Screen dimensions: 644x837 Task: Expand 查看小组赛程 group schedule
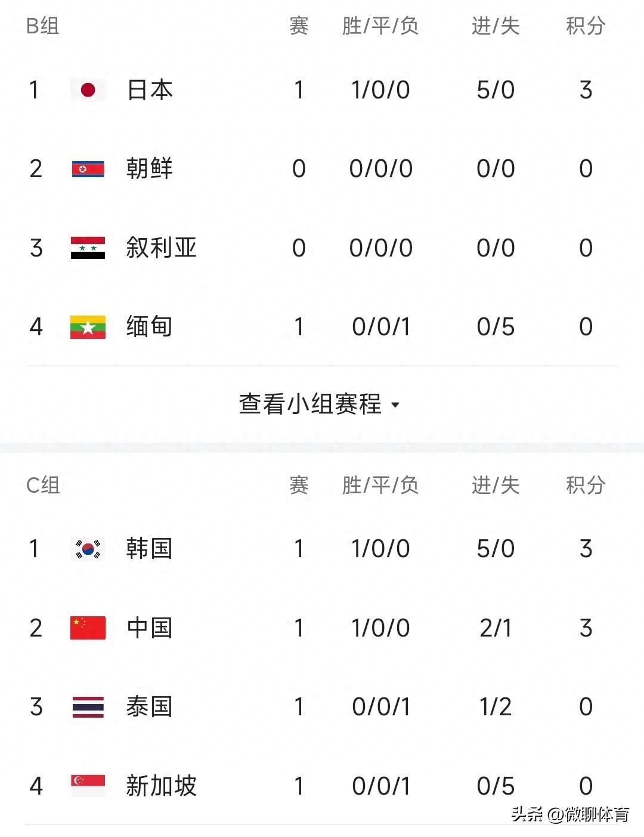pos(310,404)
